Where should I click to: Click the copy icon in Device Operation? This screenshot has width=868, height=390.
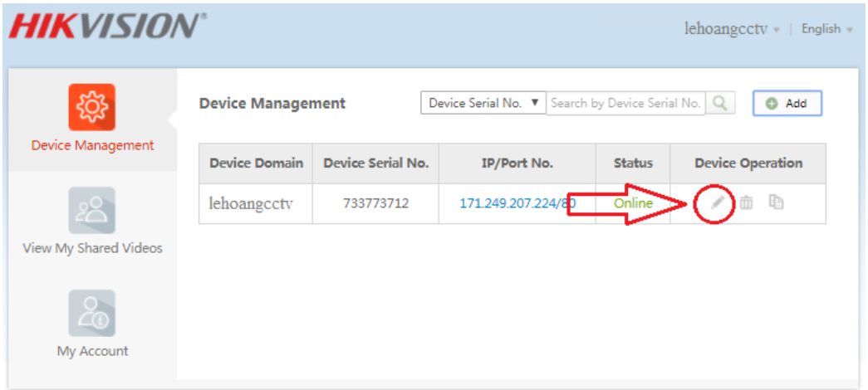pos(776,202)
